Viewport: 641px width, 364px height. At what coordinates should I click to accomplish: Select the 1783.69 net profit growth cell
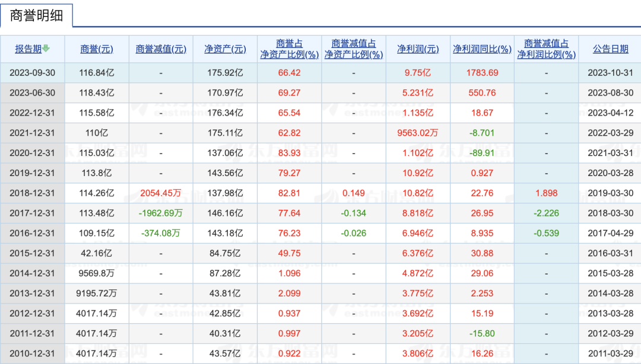pos(482,73)
